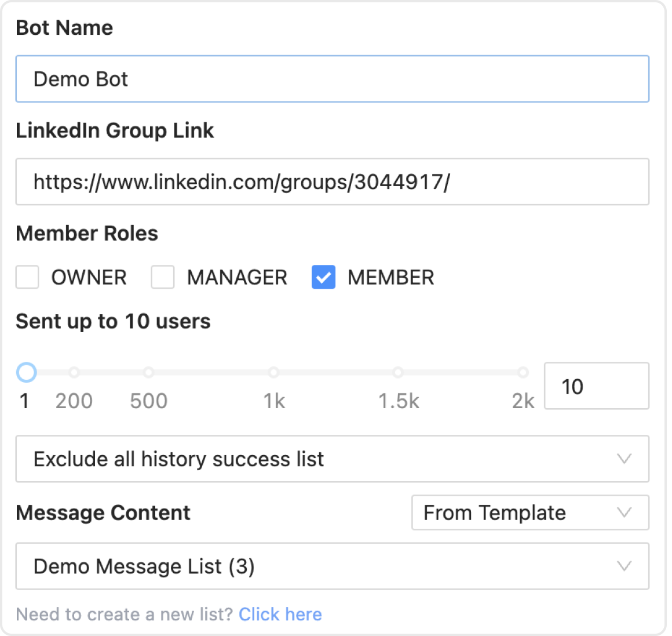Image resolution: width=672 pixels, height=636 pixels.
Task: Click chevron on the exclude history dropdown
Action: [624, 459]
